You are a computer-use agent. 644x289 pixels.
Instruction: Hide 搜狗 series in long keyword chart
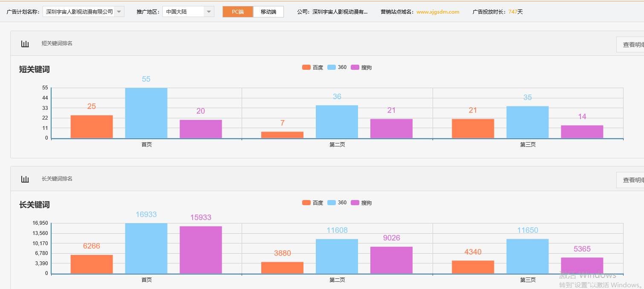[x=361, y=203]
